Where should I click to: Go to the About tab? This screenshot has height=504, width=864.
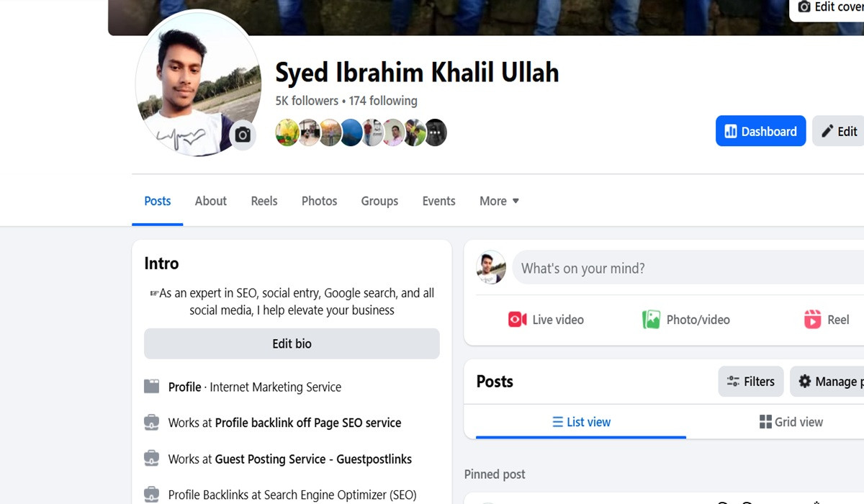[x=210, y=201]
